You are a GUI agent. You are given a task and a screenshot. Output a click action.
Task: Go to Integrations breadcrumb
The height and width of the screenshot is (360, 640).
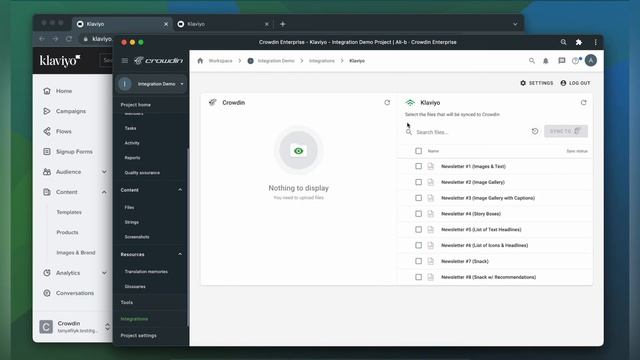point(322,61)
